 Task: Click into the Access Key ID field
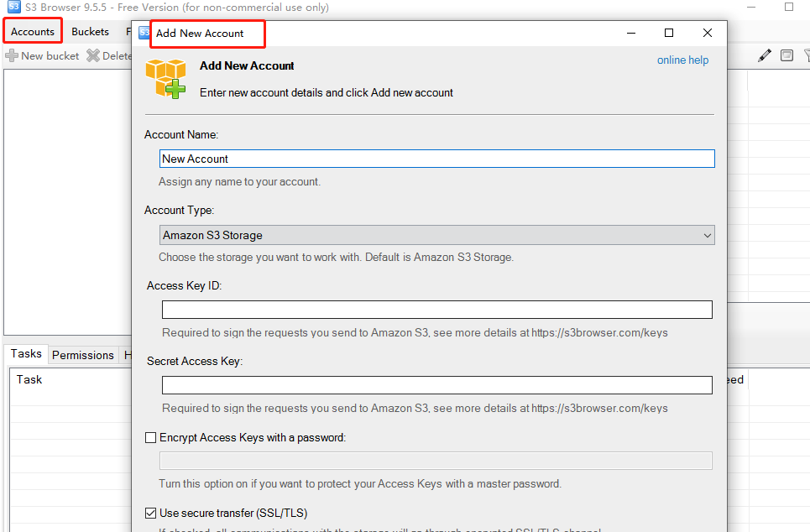coord(437,310)
